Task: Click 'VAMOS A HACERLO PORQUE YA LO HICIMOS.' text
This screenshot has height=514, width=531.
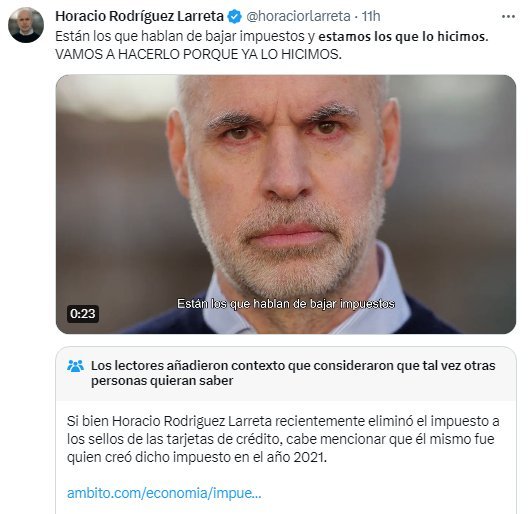Action: (198, 54)
